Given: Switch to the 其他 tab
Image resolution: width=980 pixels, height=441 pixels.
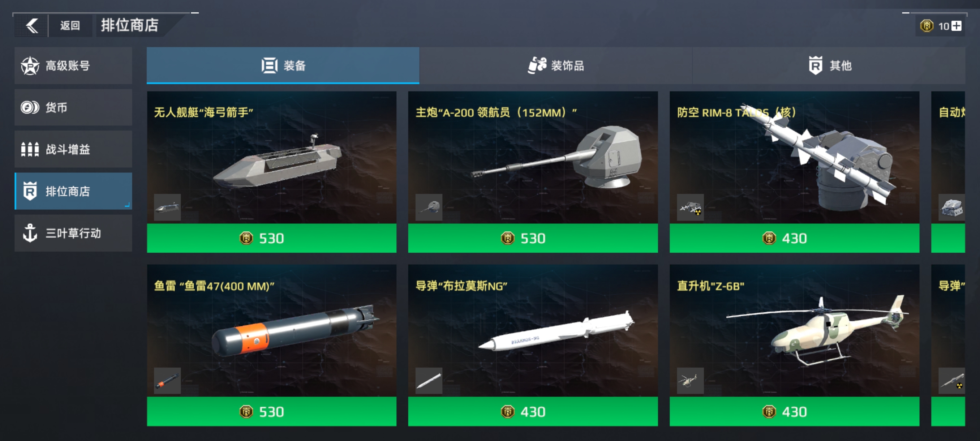Looking at the screenshot, I should (829, 65).
